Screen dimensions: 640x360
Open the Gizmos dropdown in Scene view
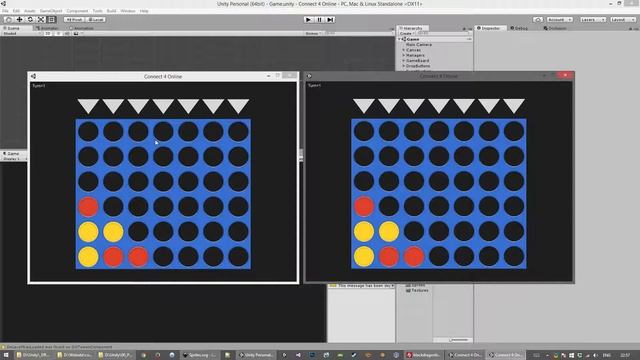click(x=313, y=33)
